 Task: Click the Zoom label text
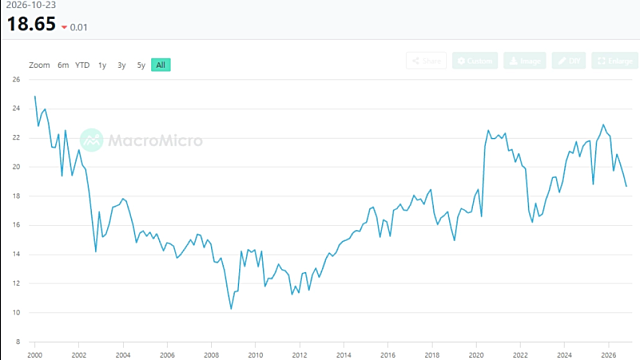coord(39,65)
